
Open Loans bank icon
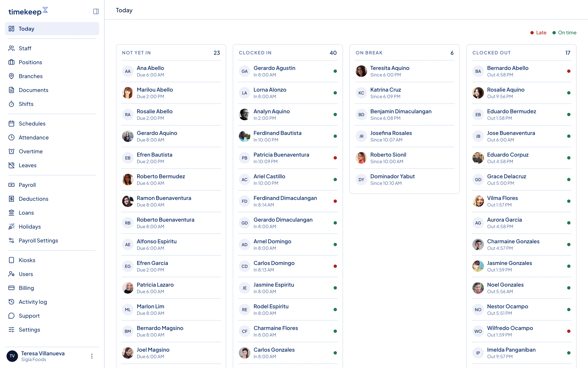pos(11,212)
